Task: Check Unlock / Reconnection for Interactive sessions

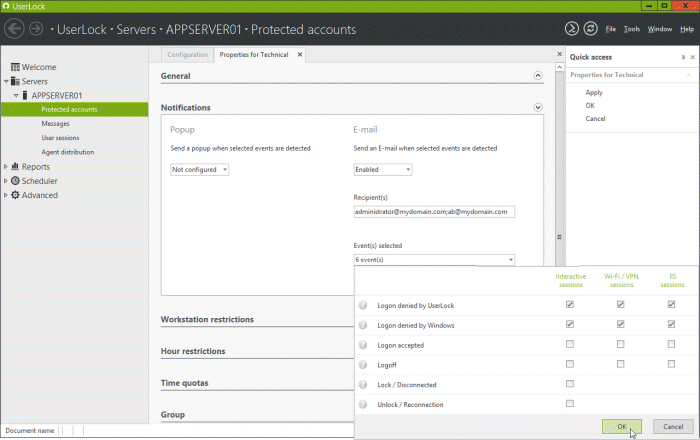Action: pyautogui.click(x=570, y=403)
